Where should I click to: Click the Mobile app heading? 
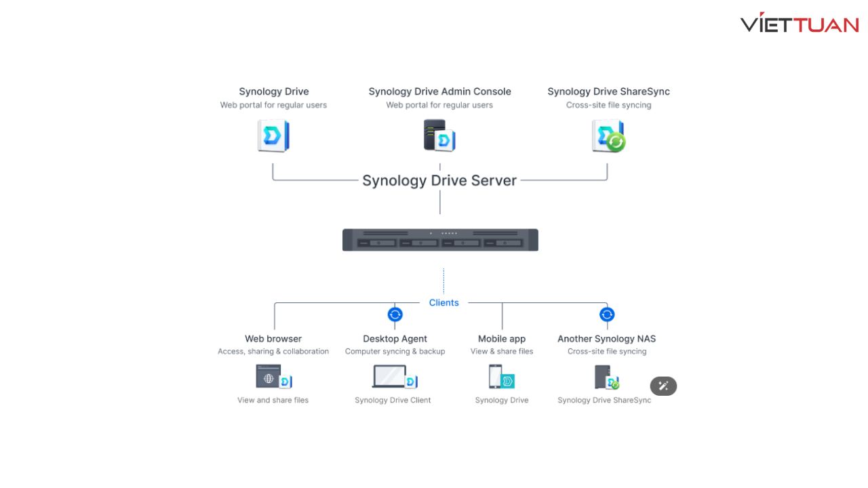(502, 339)
